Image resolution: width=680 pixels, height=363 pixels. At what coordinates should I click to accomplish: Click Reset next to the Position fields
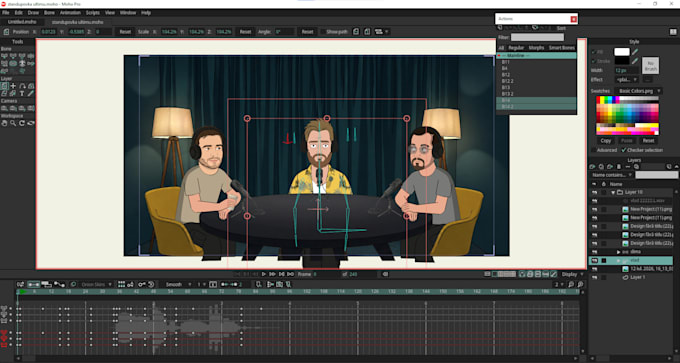125,32
